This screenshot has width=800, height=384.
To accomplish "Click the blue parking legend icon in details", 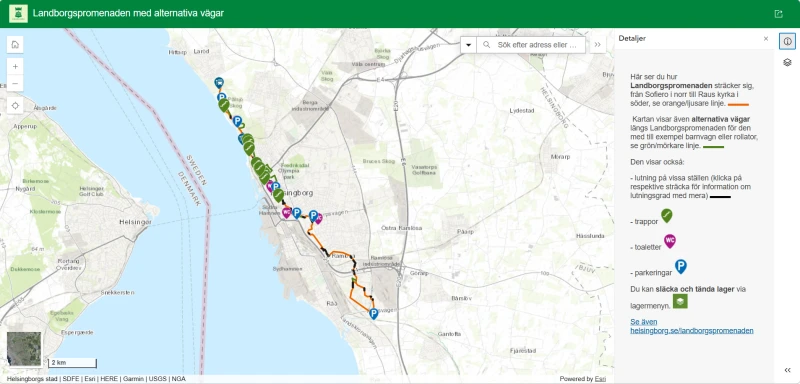I will [x=681, y=266].
